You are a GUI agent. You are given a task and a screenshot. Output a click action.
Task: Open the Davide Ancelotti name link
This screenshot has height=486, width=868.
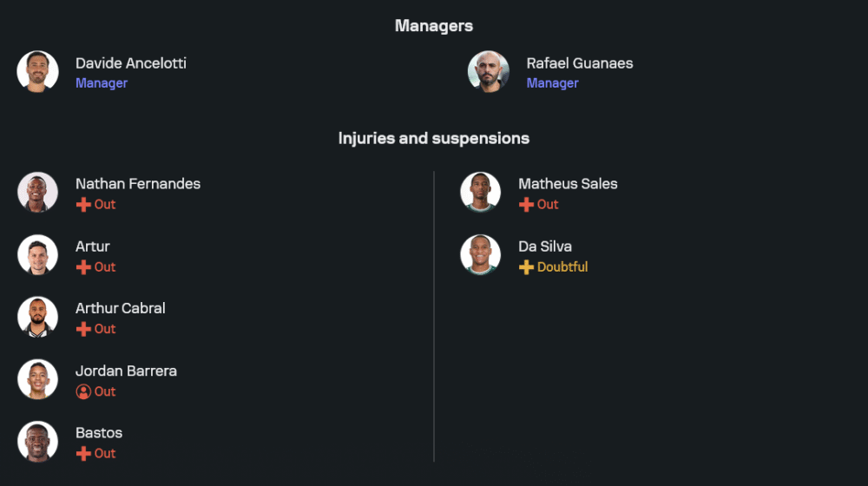[x=130, y=63]
